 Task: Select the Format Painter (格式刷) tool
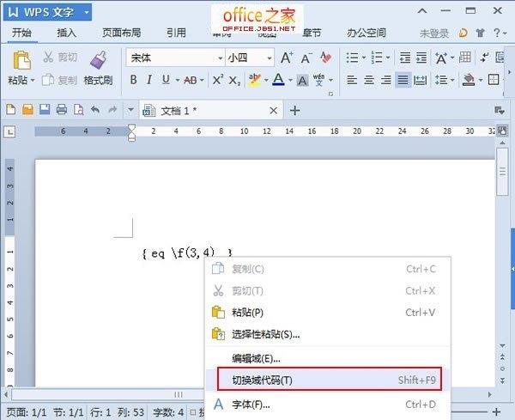pyautogui.click(x=98, y=69)
